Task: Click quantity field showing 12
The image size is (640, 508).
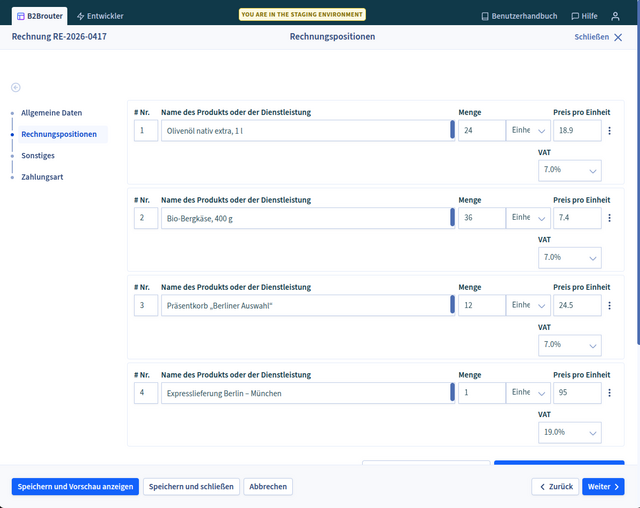Action: (x=482, y=305)
